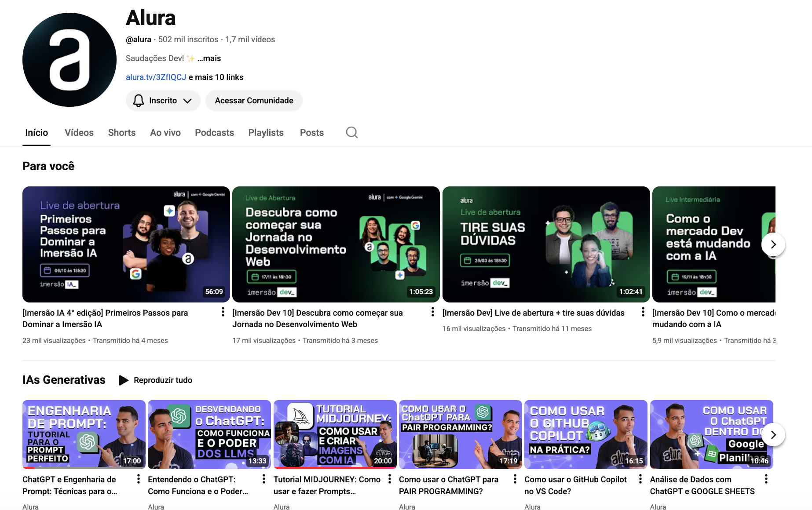Switch to the Podcasts tab

tap(214, 132)
